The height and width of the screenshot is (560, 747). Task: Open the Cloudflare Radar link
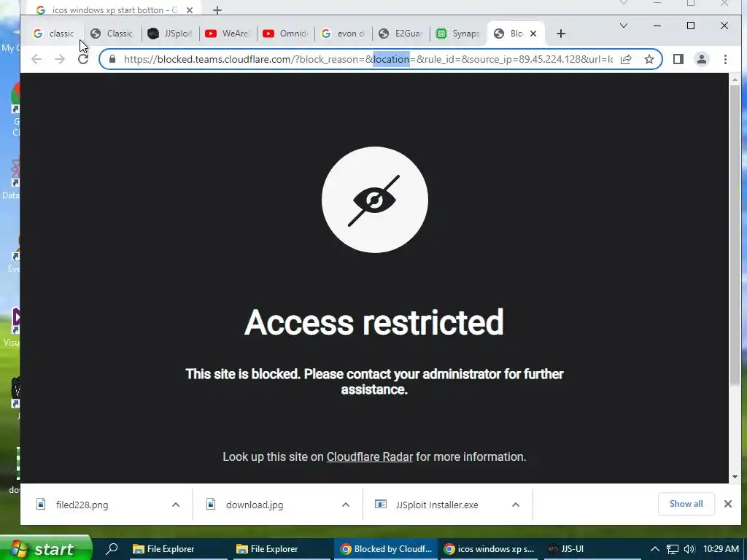click(x=370, y=456)
